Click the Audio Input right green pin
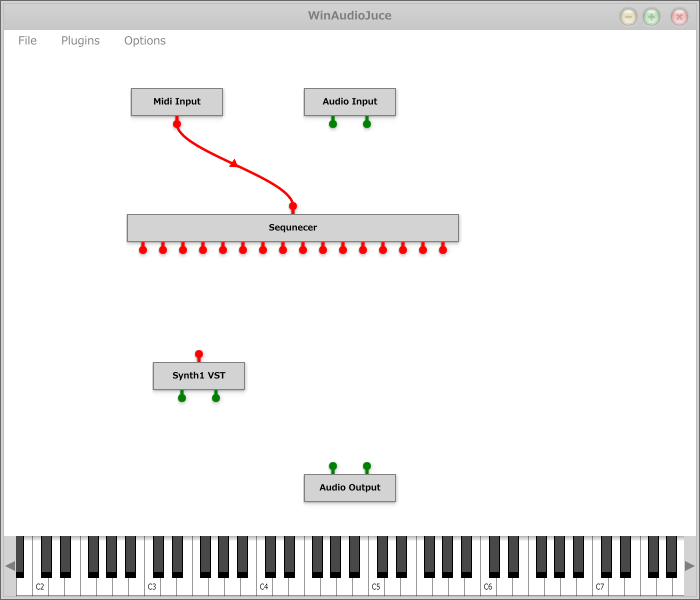Image resolution: width=700 pixels, height=600 pixels. click(367, 123)
